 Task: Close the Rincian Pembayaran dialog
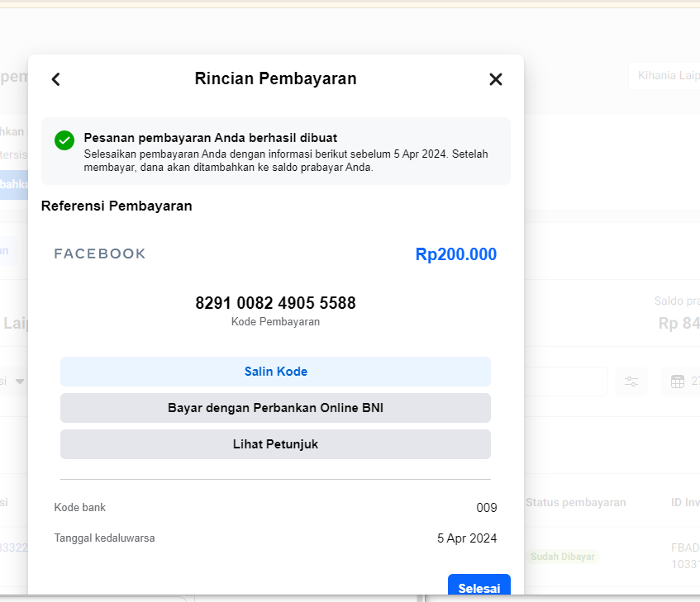coord(496,79)
